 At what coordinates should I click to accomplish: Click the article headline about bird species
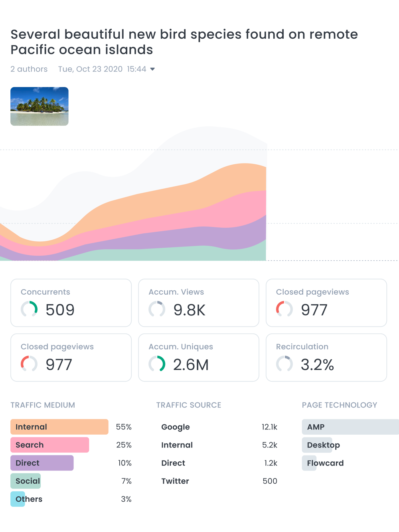point(184,42)
